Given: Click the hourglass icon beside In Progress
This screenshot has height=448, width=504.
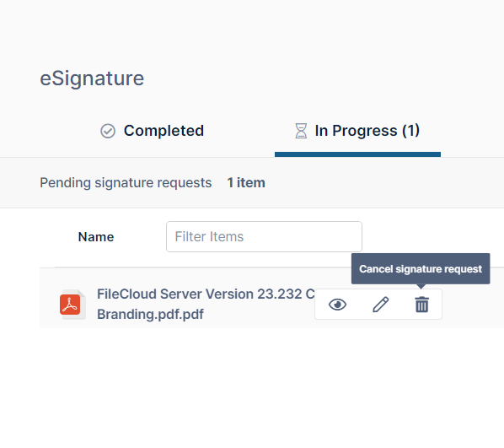Looking at the screenshot, I should 301,131.
